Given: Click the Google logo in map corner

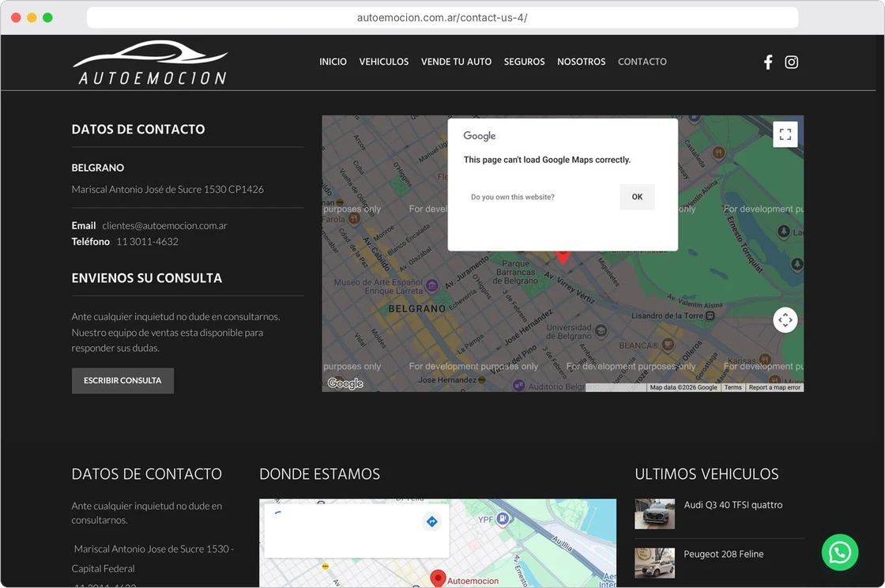Looking at the screenshot, I should coord(345,384).
